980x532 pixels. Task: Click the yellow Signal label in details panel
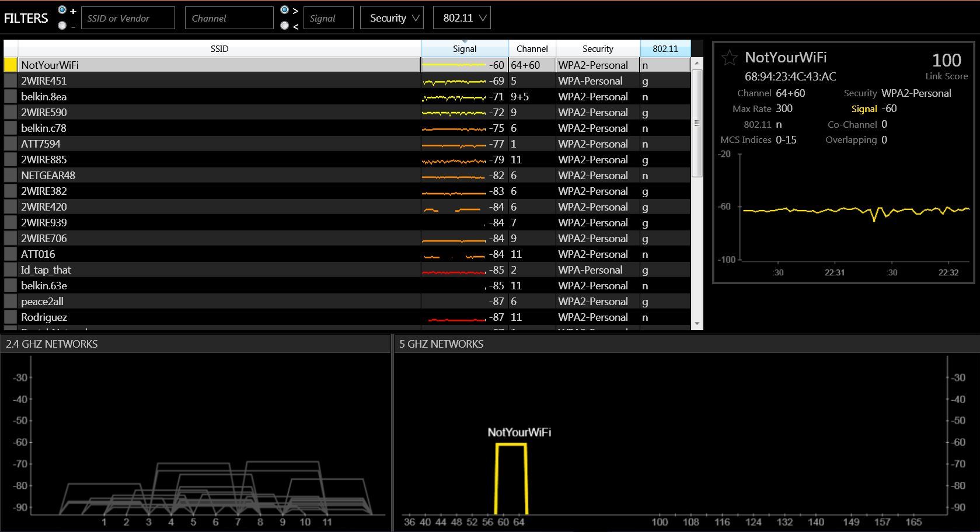864,108
